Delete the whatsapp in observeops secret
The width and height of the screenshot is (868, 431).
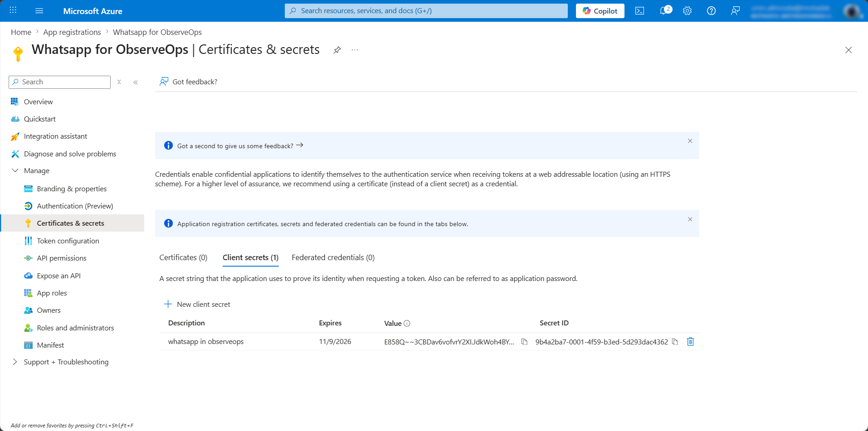[690, 342]
